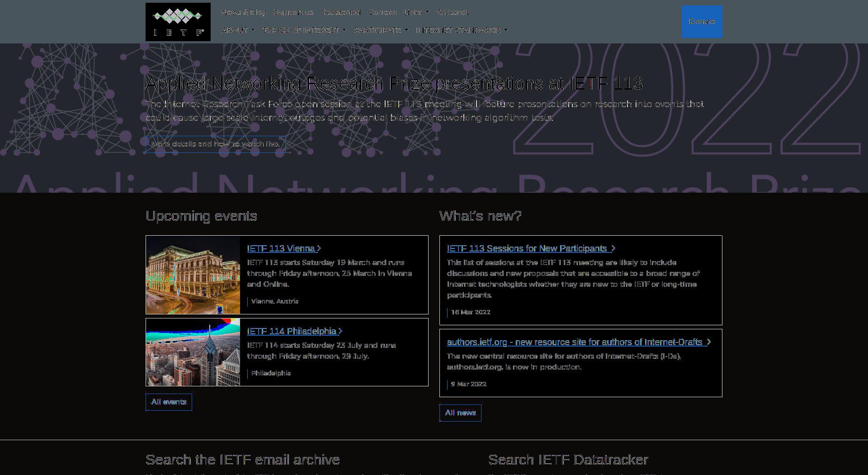The width and height of the screenshot is (868, 475).
Task: Click the Applied Networking Research Prize headline
Action: point(394,83)
